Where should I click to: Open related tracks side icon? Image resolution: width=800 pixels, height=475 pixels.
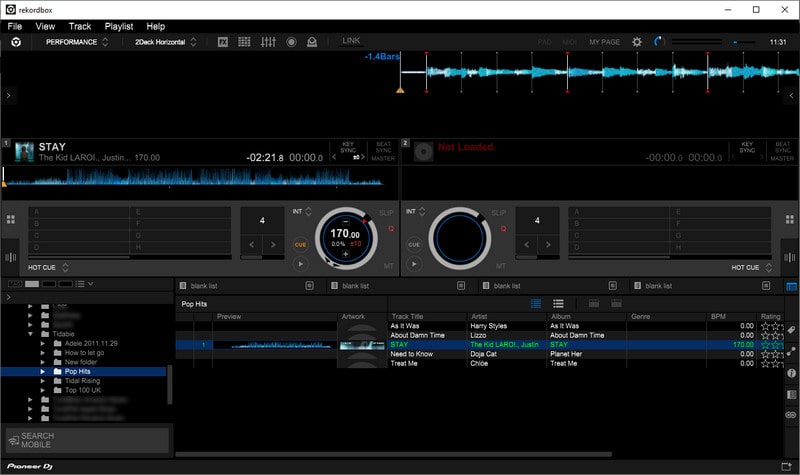pyautogui.click(x=791, y=352)
